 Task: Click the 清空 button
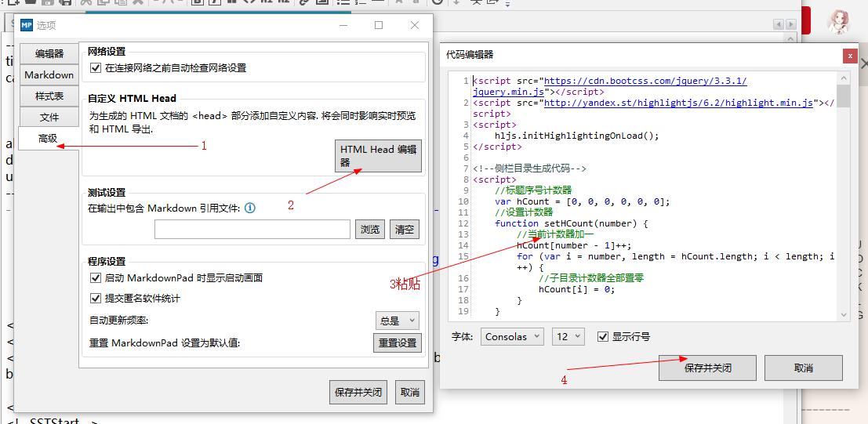[x=405, y=229]
